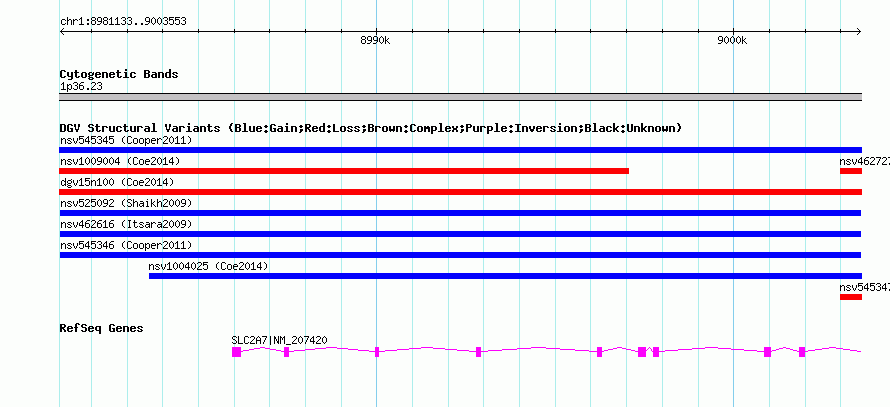Select the red dgv15n100 loss bar
The image size is (890, 407).
pyautogui.click(x=460, y=192)
